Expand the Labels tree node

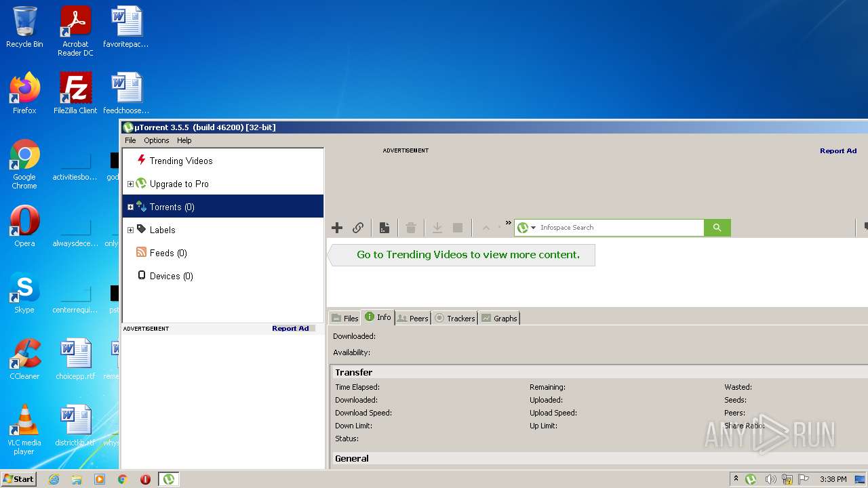(130, 230)
